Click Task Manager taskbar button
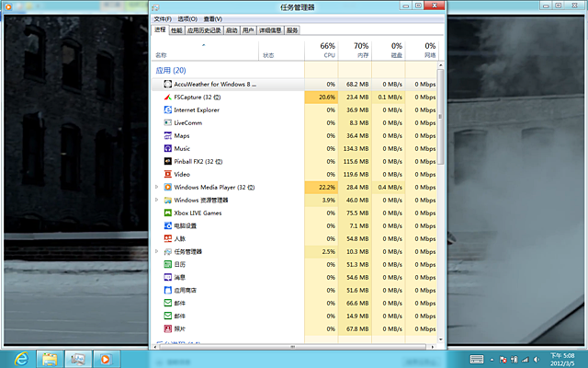 [78, 360]
